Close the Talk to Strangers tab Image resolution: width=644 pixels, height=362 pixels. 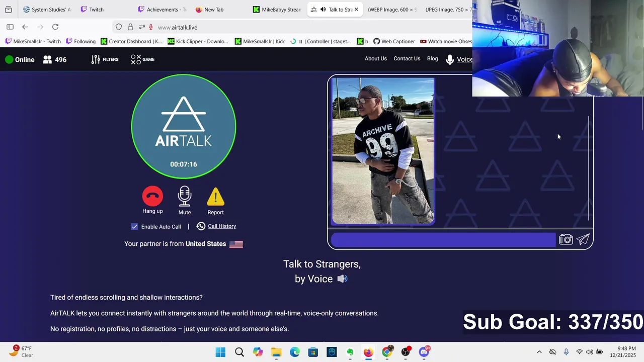tap(356, 10)
